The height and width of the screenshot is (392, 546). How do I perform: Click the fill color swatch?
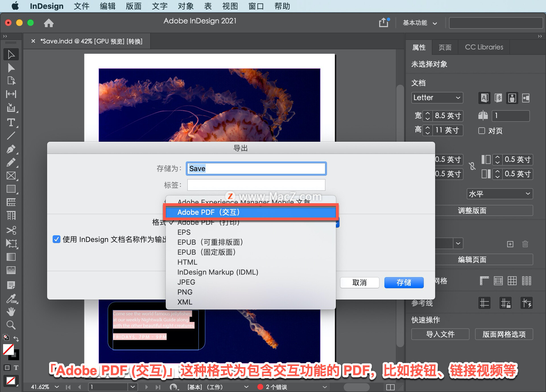8,349
